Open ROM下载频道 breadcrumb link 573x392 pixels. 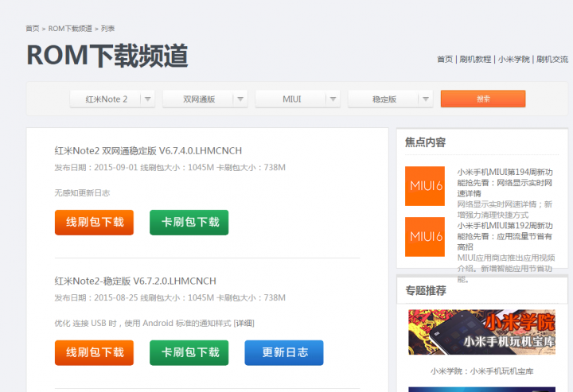pos(70,29)
